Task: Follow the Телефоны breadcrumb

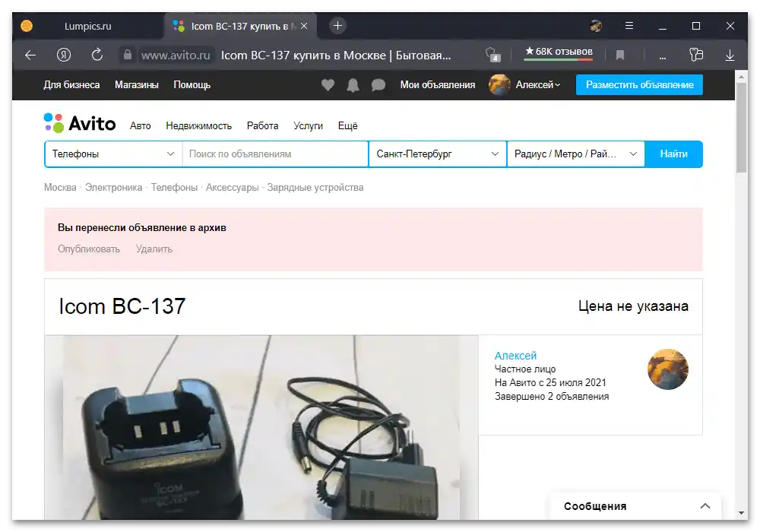Action: click(x=174, y=188)
